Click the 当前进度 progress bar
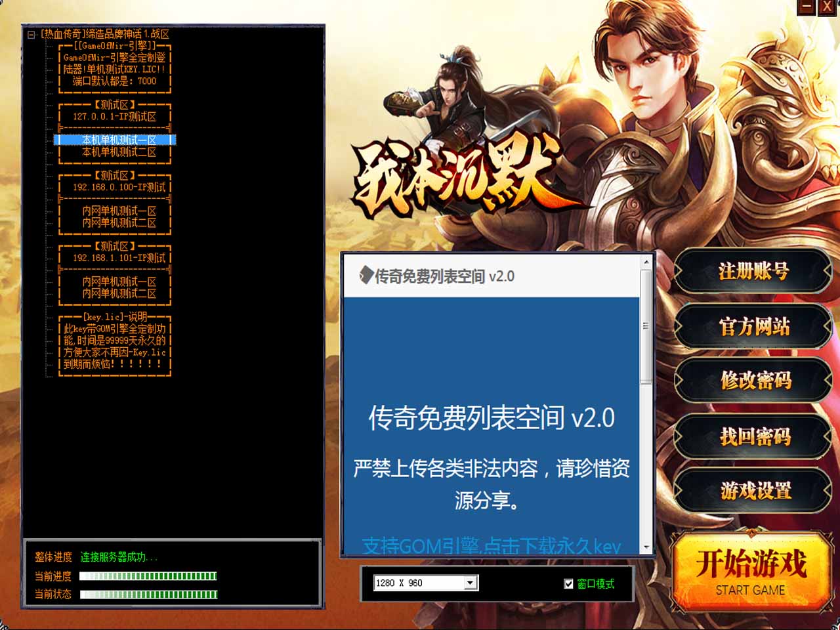The width and height of the screenshot is (840, 630). pos(148,576)
